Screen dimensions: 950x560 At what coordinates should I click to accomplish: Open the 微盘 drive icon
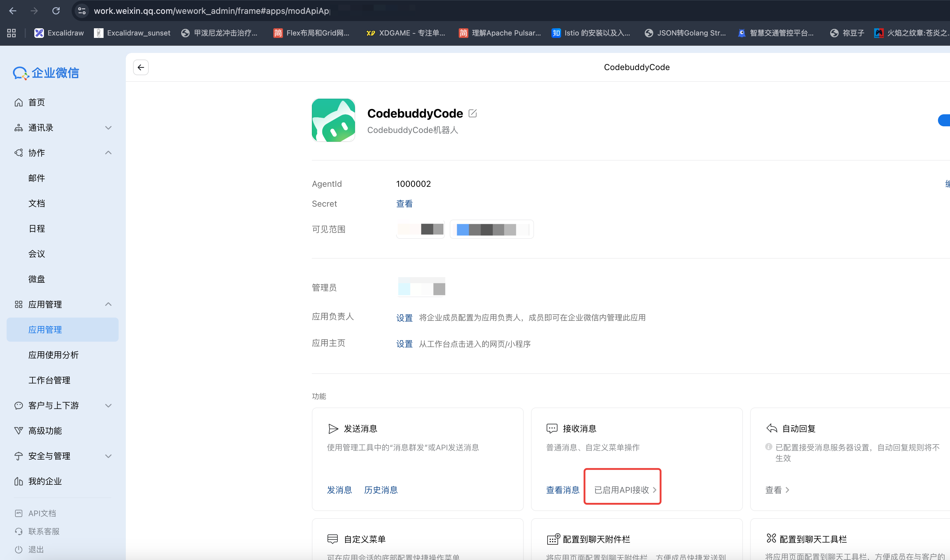click(36, 279)
